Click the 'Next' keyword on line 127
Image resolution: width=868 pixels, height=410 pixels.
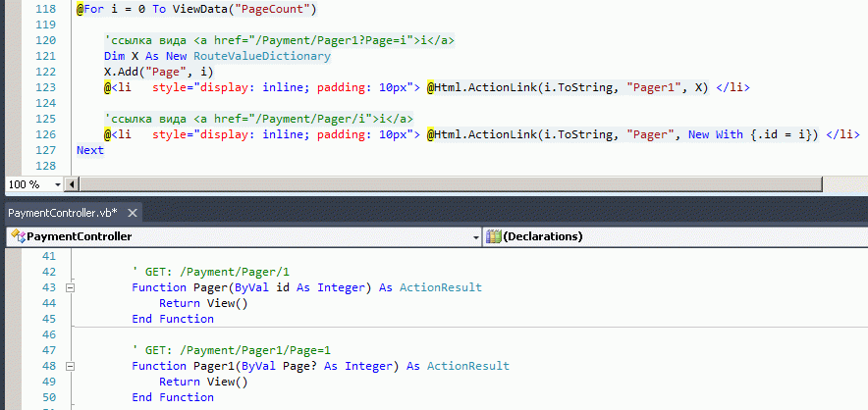90,150
